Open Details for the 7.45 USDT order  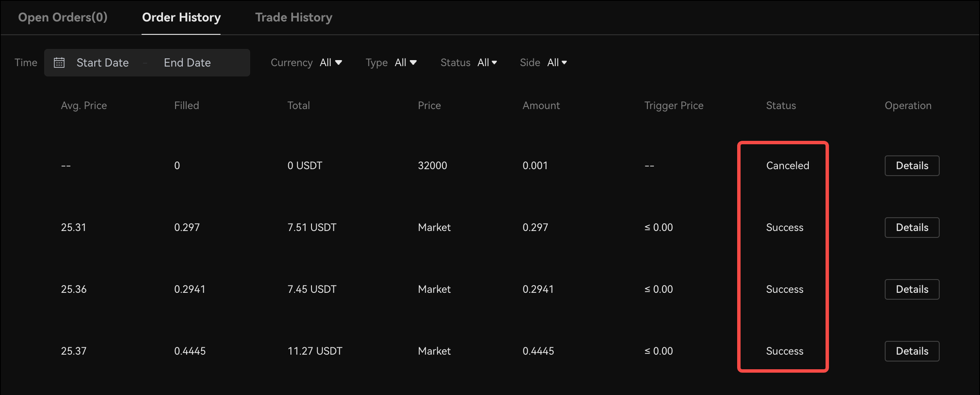tap(912, 289)
